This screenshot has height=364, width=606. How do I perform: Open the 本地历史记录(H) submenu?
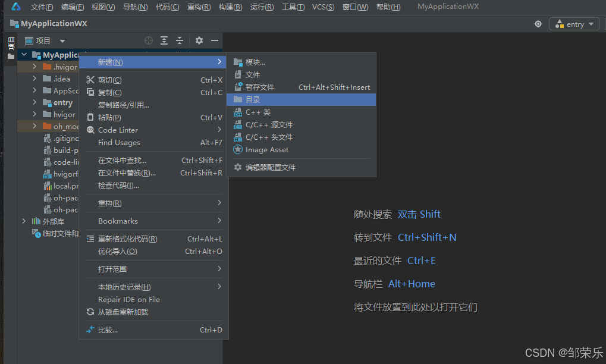154,287
